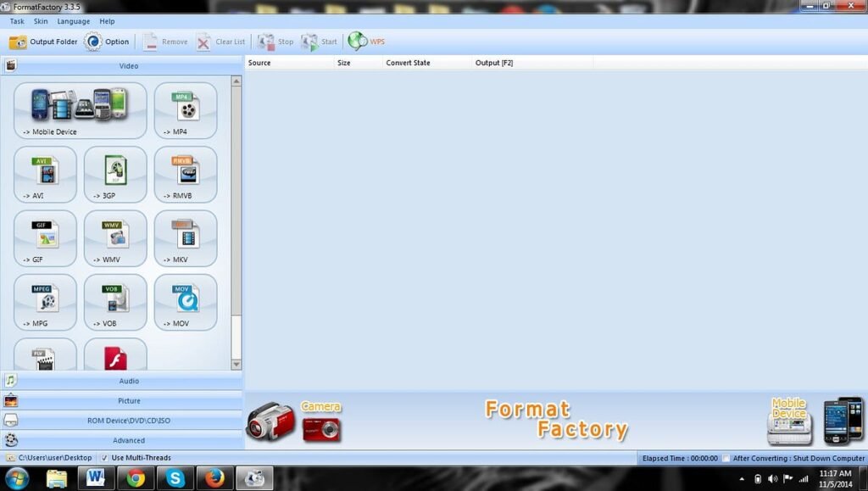Open Firefox from taskbar
Screen dimensions: 868x491
click(x=214, y=478)
